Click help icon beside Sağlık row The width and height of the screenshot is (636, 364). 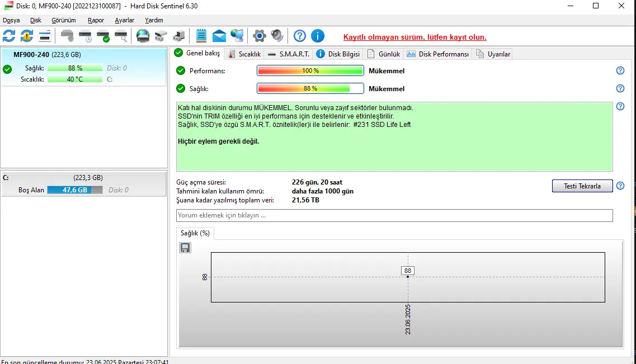click(620, 88)
